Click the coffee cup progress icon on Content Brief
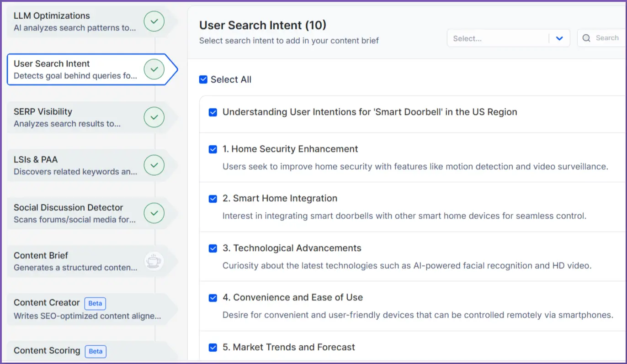The image size is (627, 364). (x=154, y=261)
